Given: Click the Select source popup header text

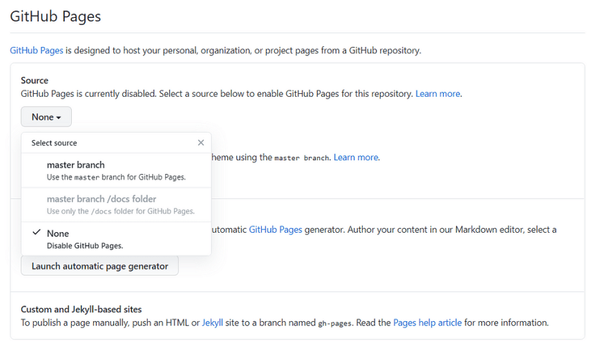Looking at the screenshot, I should [x=55, y=143].
